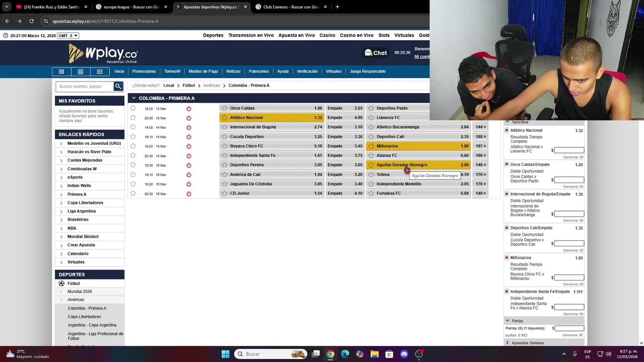Collapse the Sencillos bet slip section
The height and width of the screenshot is (362, 644).
point(507,122)
